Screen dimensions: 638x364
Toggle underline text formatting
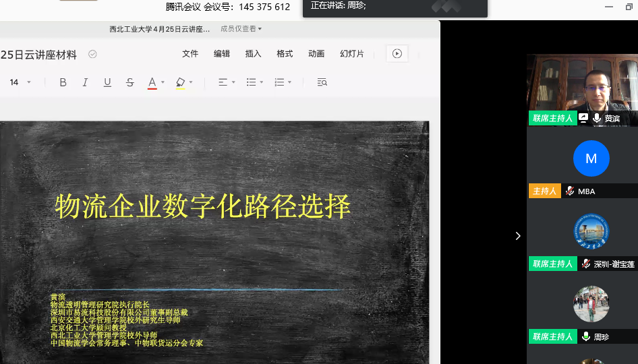(107, 82)
